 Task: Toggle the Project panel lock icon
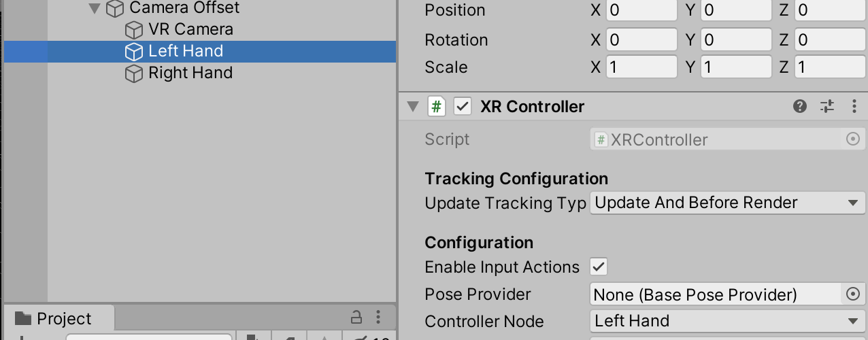pos(356,317)
